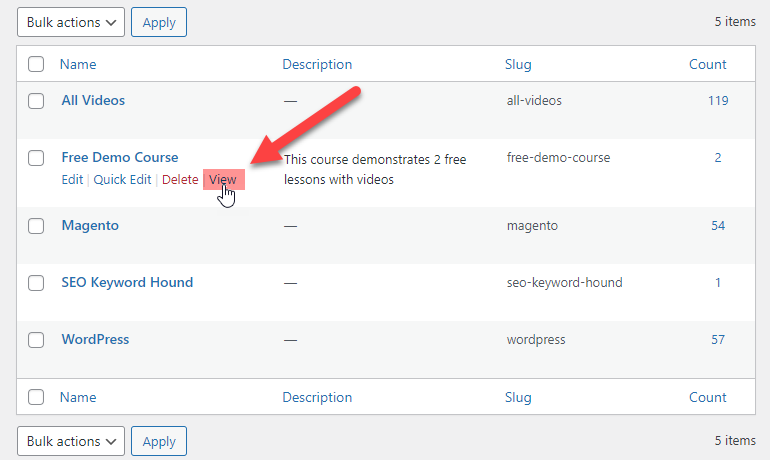Screen dimensions: 770x460
Task: Select the Magento row checkbox
Action: (x=36, y=226)
